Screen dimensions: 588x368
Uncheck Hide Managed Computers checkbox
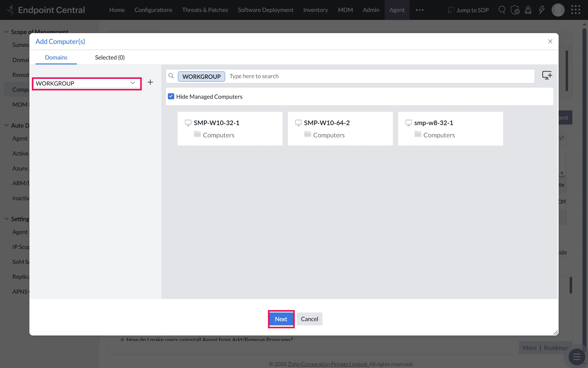171,96
